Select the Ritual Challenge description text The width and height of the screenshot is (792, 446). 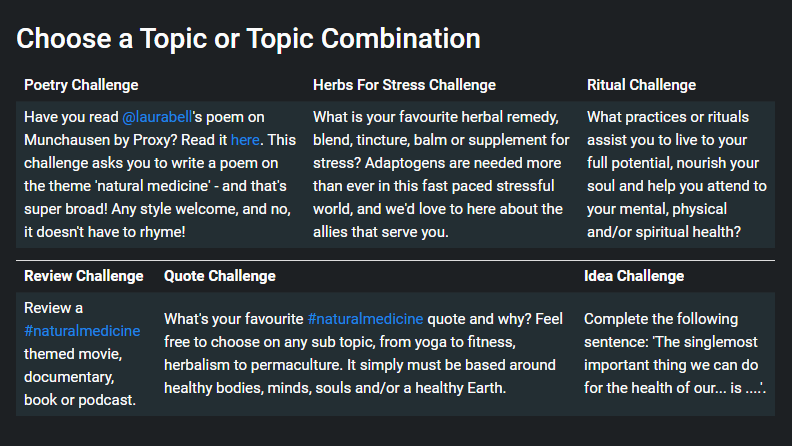(x=677, y=174)
